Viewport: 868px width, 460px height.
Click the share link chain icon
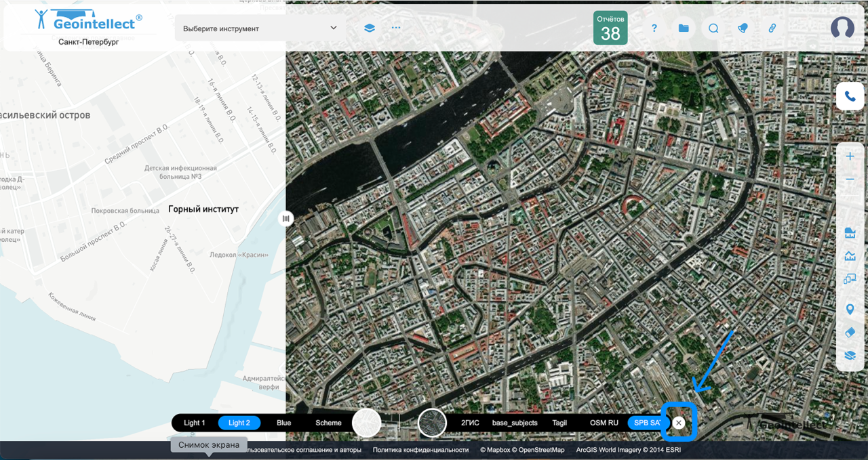pos(772,28)
